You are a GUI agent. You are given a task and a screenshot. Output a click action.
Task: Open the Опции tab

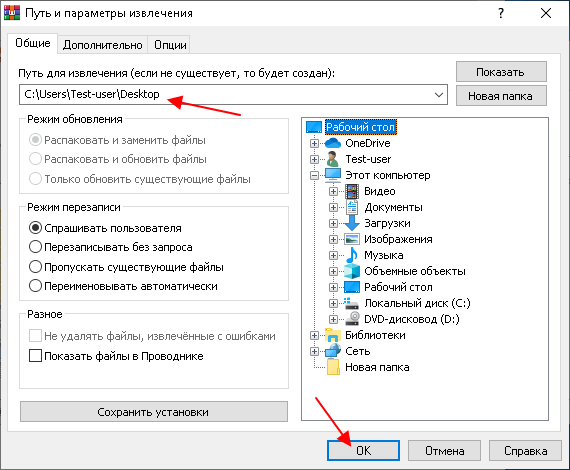pos(170,45)
